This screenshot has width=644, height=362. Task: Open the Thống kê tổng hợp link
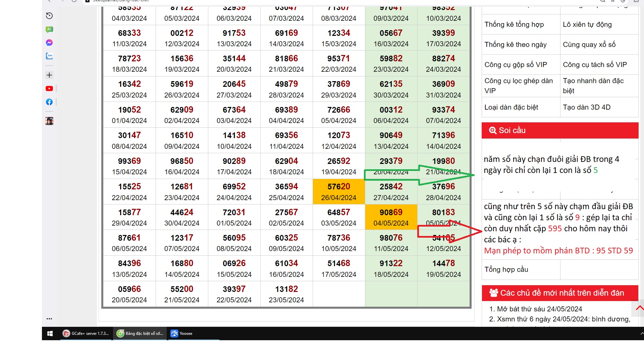(x=514, y=24)
